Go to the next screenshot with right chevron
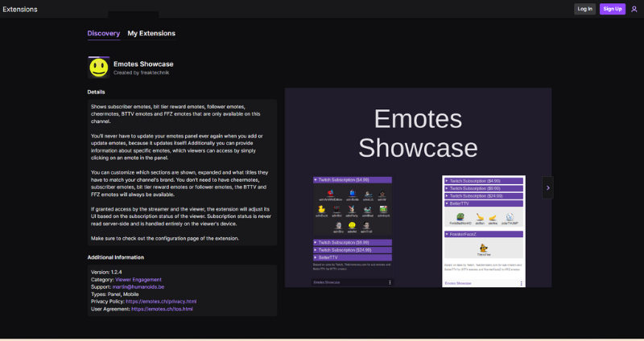Viewport: 644px width, 341px height. click(547, 187)
